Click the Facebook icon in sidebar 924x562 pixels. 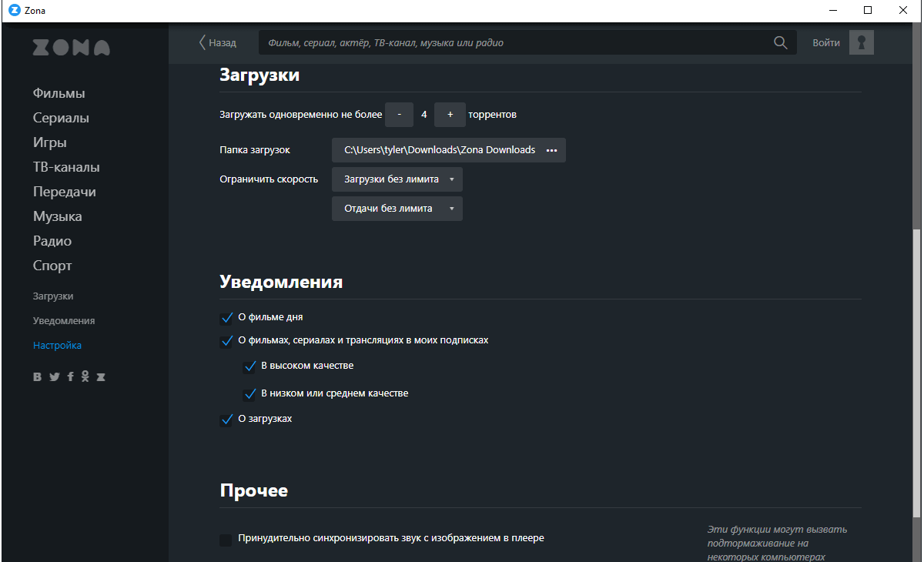(70, 376)
